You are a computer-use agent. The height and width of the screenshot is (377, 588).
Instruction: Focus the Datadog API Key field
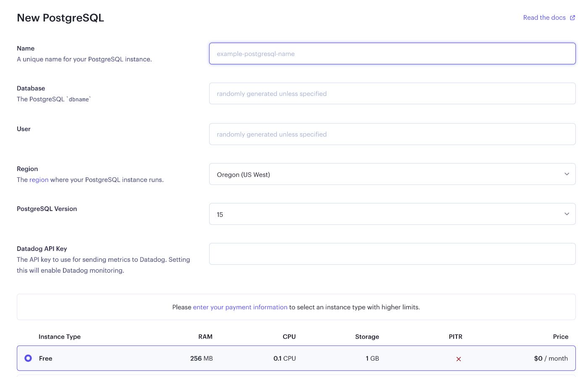coord(391,254)
